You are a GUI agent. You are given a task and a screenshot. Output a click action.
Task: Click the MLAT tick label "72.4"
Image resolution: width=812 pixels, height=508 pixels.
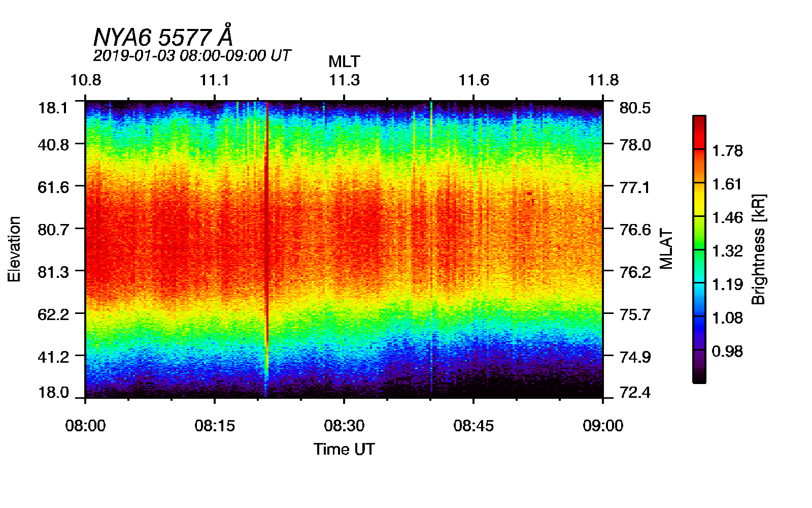[x=635, y=392]
